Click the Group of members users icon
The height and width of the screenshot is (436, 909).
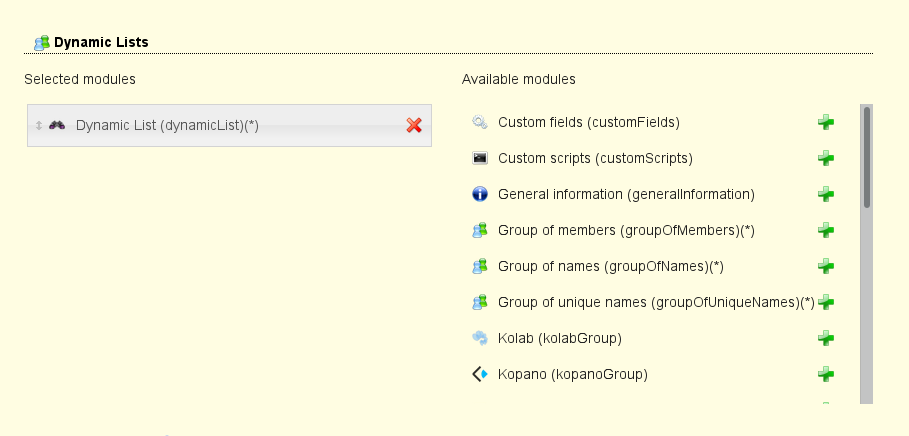(480, 230)
